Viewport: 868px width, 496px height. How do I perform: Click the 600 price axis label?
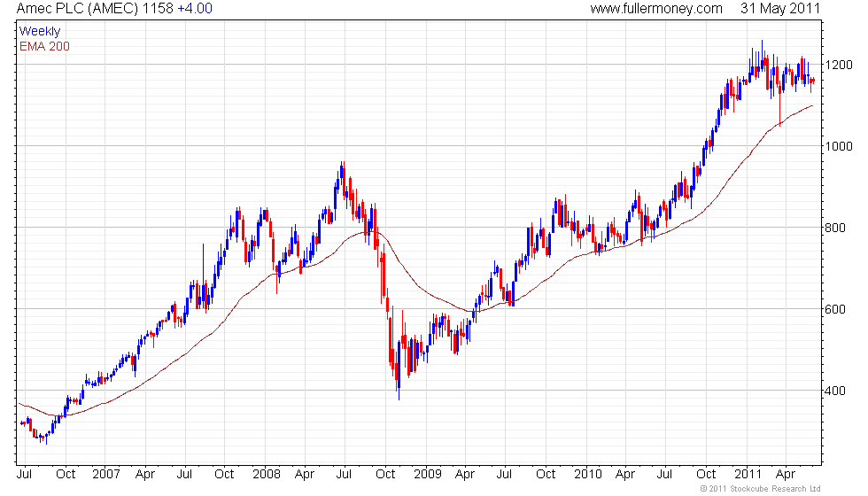[x=835, y=309]
